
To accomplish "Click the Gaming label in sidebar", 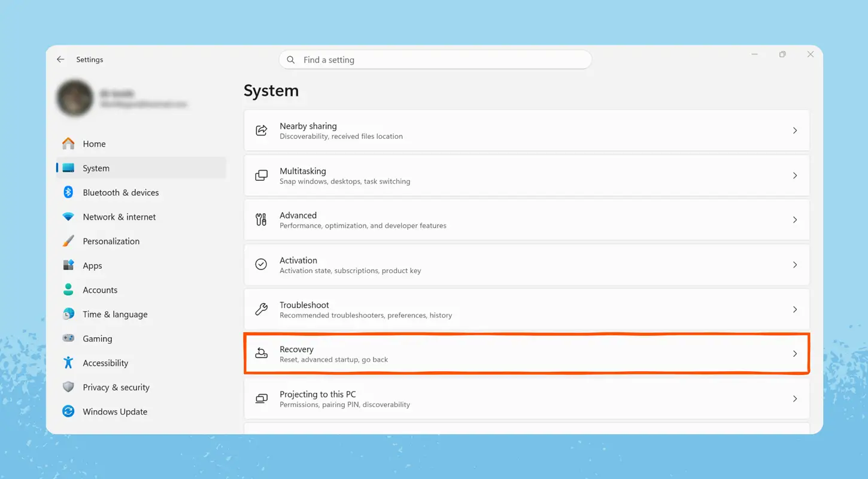I will click(x=98, y=338).
